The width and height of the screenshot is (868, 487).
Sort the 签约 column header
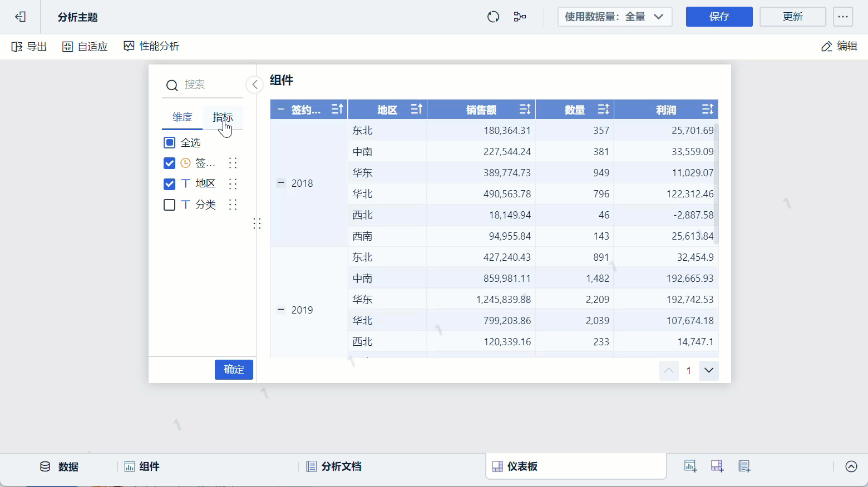click(337, 109)
